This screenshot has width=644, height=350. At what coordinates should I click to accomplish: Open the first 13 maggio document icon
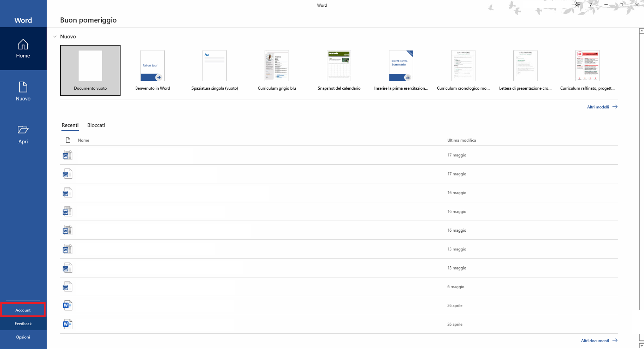click(67, 249)
